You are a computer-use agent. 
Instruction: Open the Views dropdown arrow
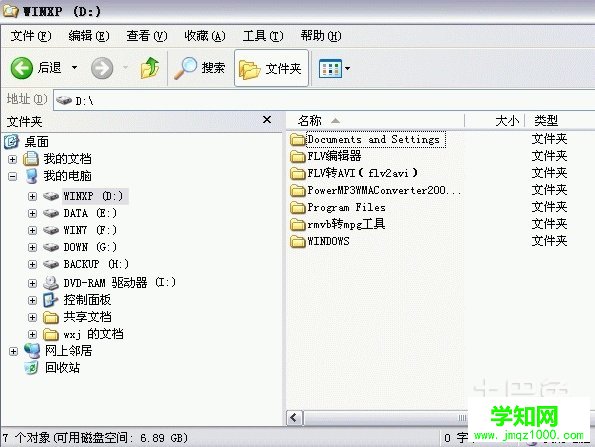[347, 69]
